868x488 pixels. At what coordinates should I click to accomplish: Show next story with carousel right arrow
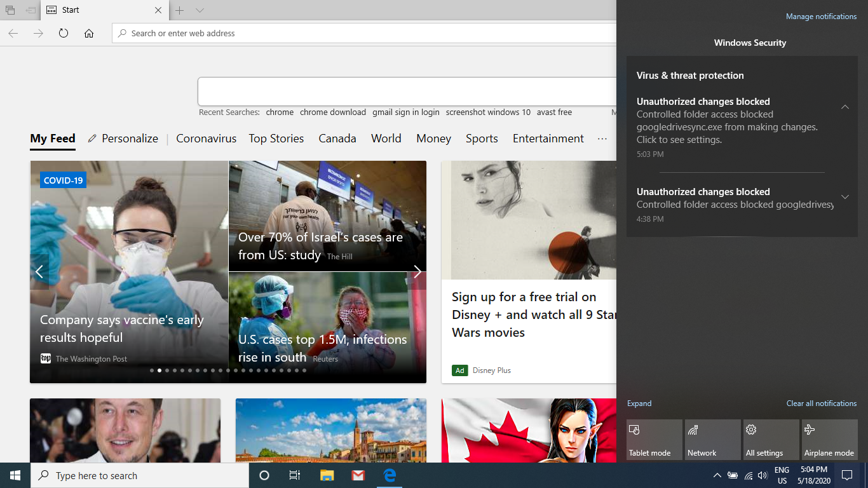tap(417, 272)
